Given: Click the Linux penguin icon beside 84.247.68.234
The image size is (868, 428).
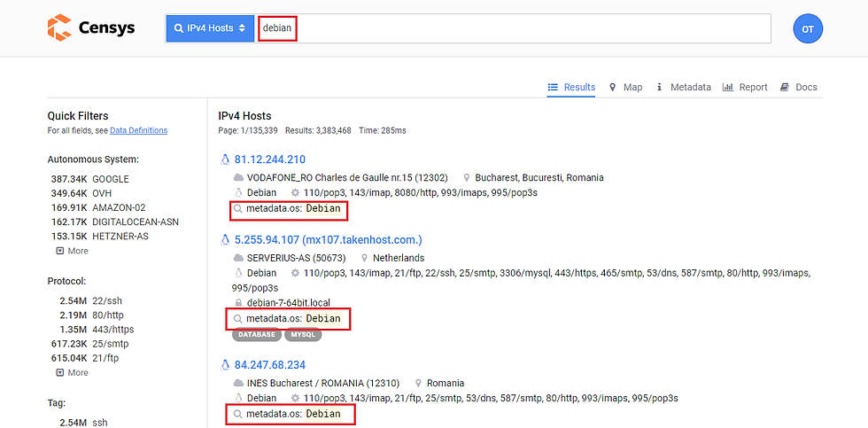Looking at the screenshot, I should tap(225, 365).
